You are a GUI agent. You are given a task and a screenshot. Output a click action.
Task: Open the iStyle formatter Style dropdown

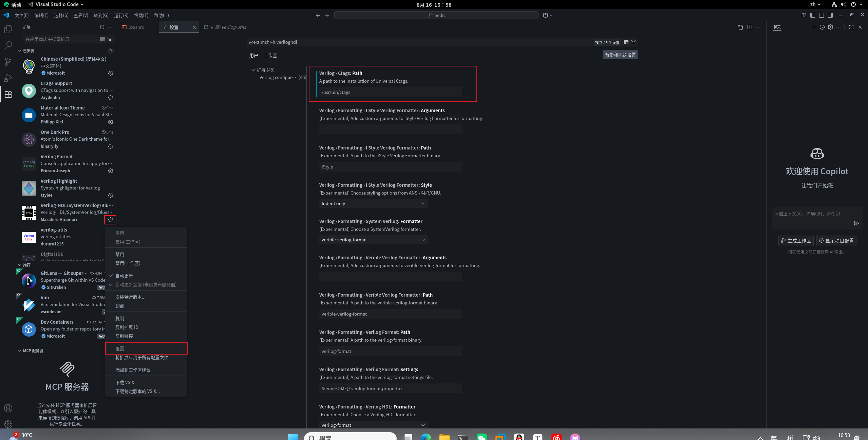[373, 203]
